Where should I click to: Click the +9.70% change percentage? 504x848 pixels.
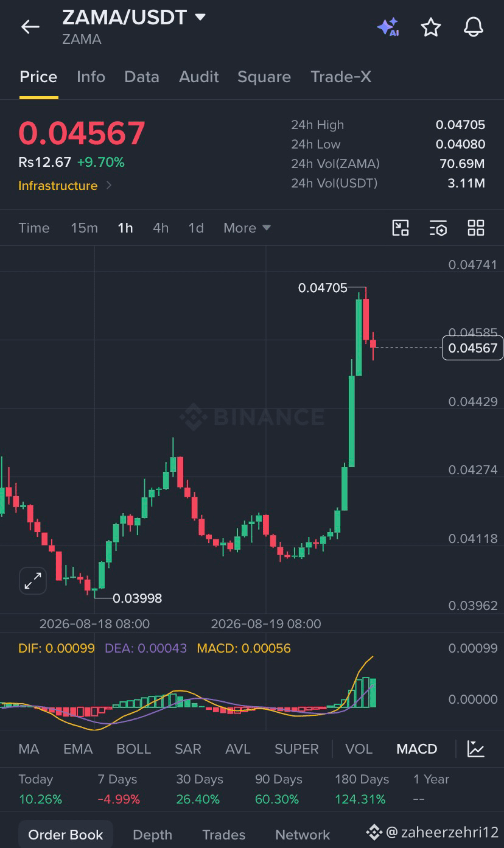click(x=100, y=163)
